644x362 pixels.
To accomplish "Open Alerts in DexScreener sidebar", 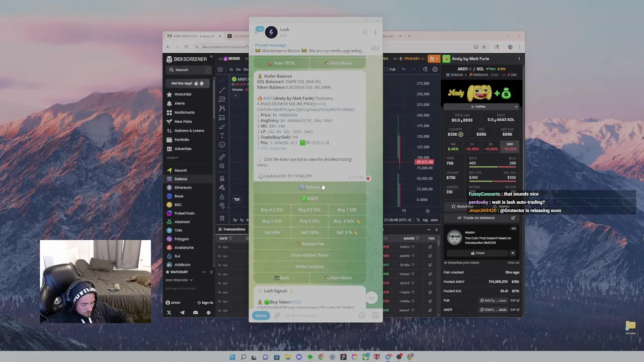I will (179, 103).
